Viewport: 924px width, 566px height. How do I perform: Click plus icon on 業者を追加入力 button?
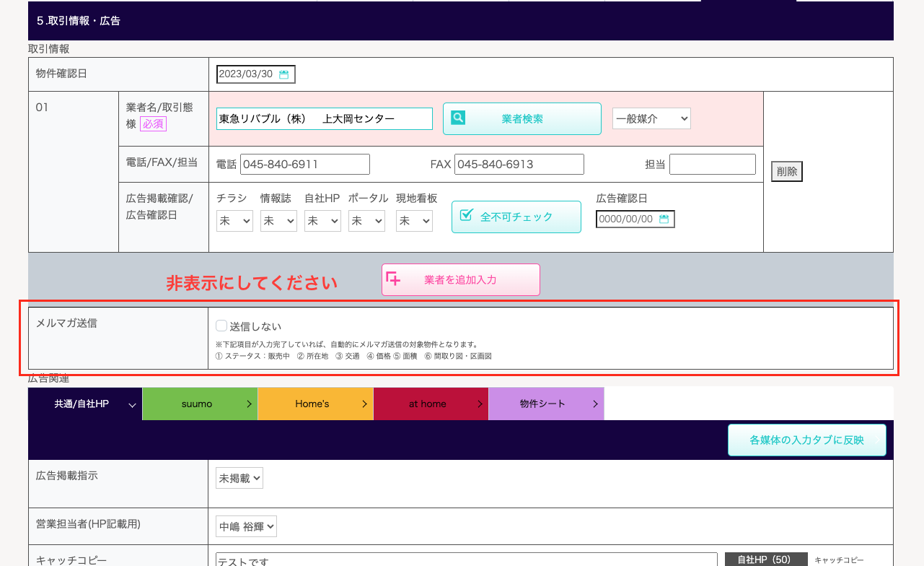click(x=393, y=279)
